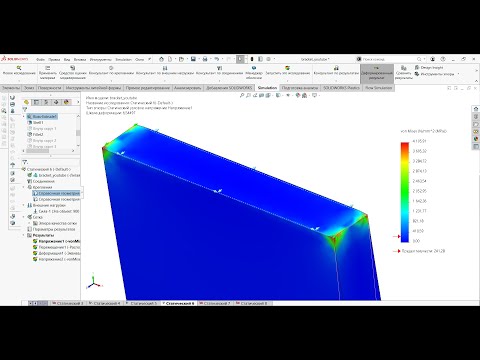480x360 pixels.
Task: Click the Home icon in the top toolbar
Action: point(161,59)
